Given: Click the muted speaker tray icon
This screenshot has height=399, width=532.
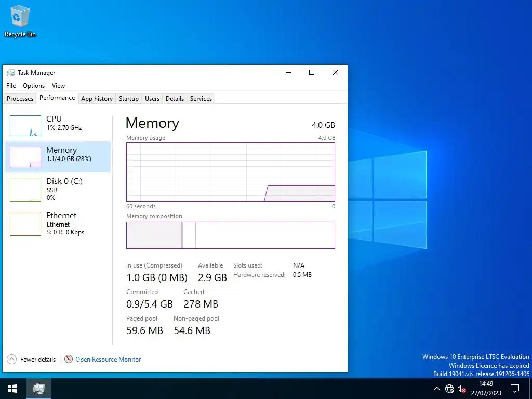Looking at the screenshot, I should (x=461, y=389).
